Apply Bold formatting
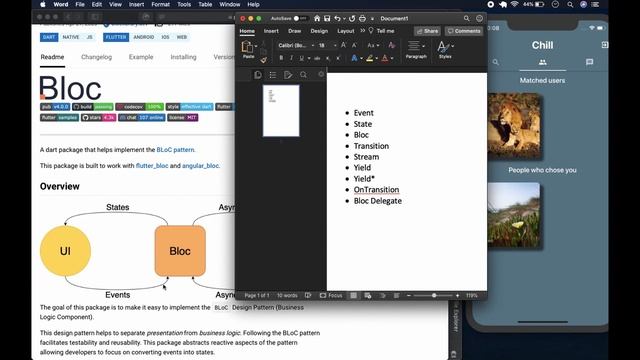This screenshot has width=640, height=360. (281, 58)
